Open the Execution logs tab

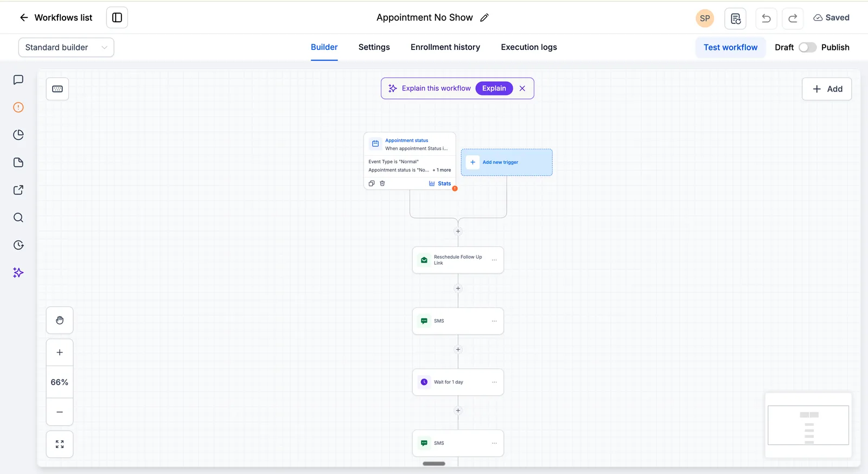click(529, 47)
